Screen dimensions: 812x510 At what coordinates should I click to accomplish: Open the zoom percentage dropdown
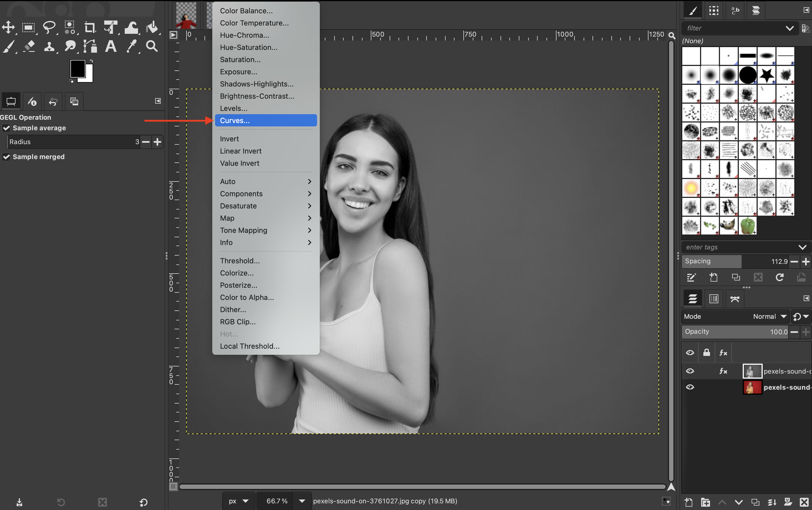click(x=302, y=501)
